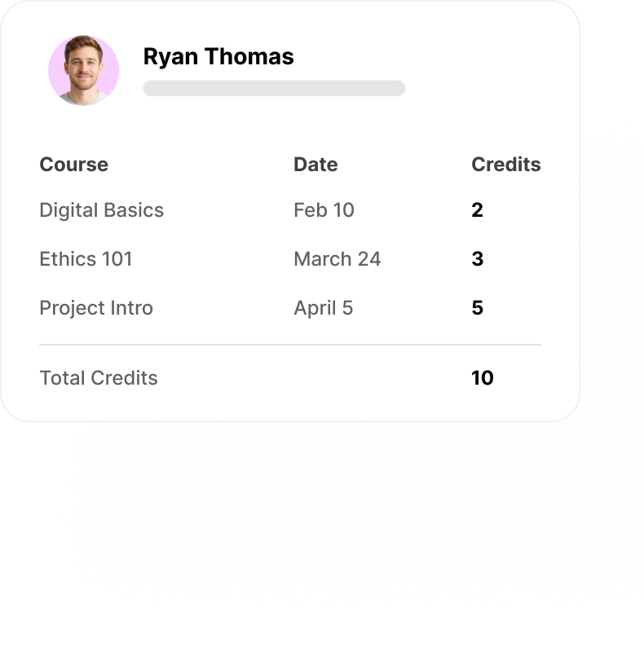Open the Ethics 101 course

click(x=86, y=259)
